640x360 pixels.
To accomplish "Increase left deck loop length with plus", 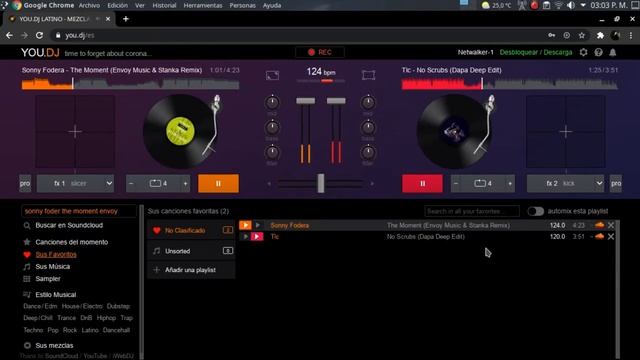I will (x=185, y=184).
